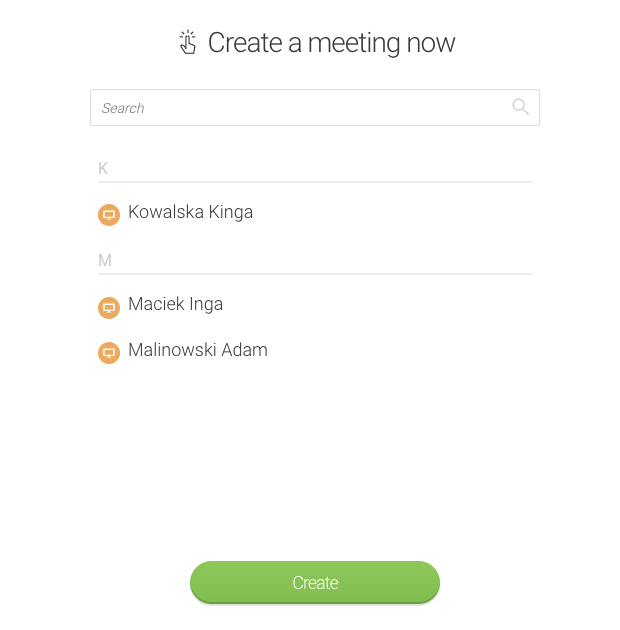Click the magnifying glass search icon
The width and height of the screenshot is (620, 630).
(x=520, y=107)
